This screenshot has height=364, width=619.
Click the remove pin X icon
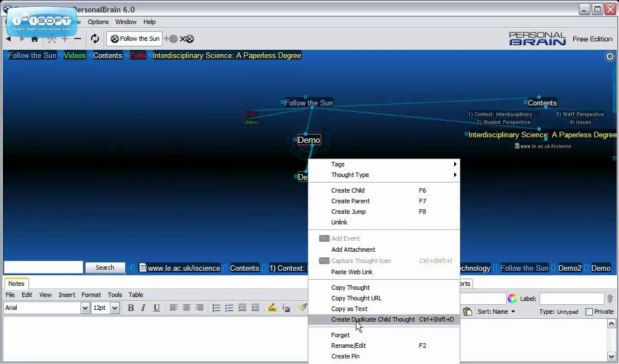pyautogui.click(x=187, y=39)
